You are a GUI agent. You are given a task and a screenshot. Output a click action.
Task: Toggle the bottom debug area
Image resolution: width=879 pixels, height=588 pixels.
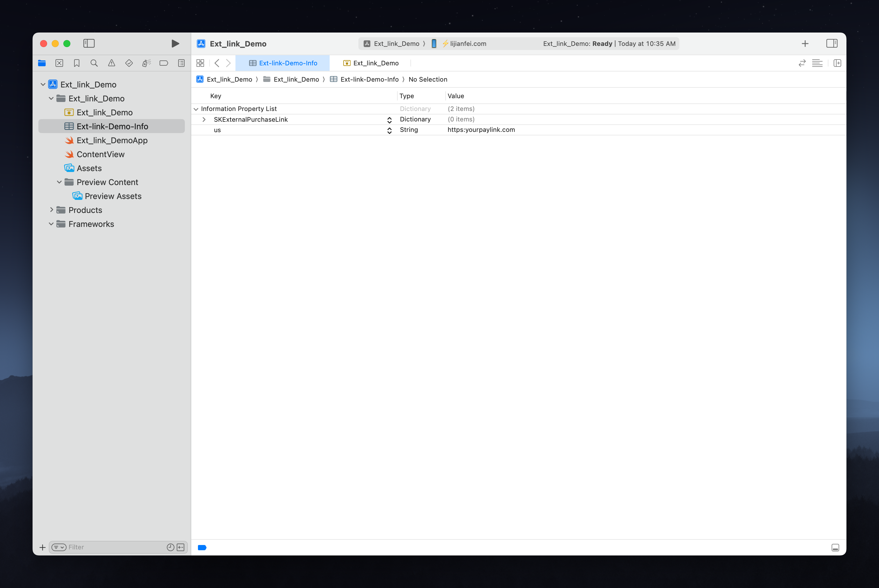(835, 548)
